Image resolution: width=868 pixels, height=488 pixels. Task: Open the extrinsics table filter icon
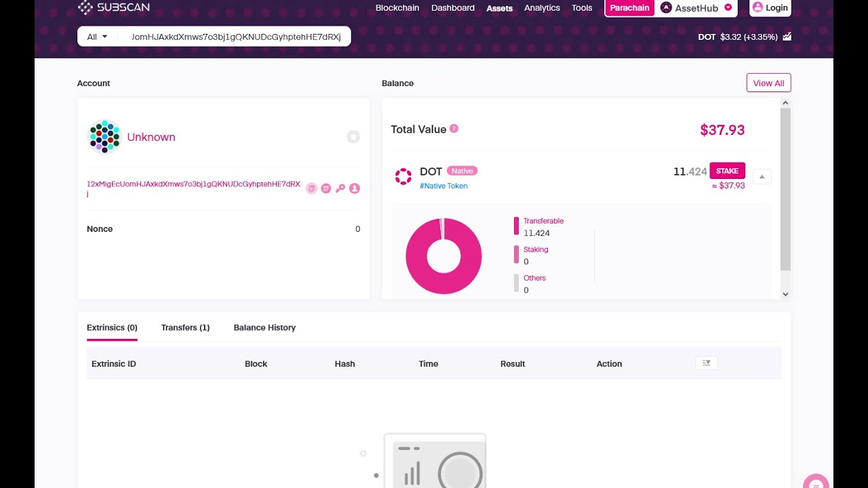click(707, 363)
